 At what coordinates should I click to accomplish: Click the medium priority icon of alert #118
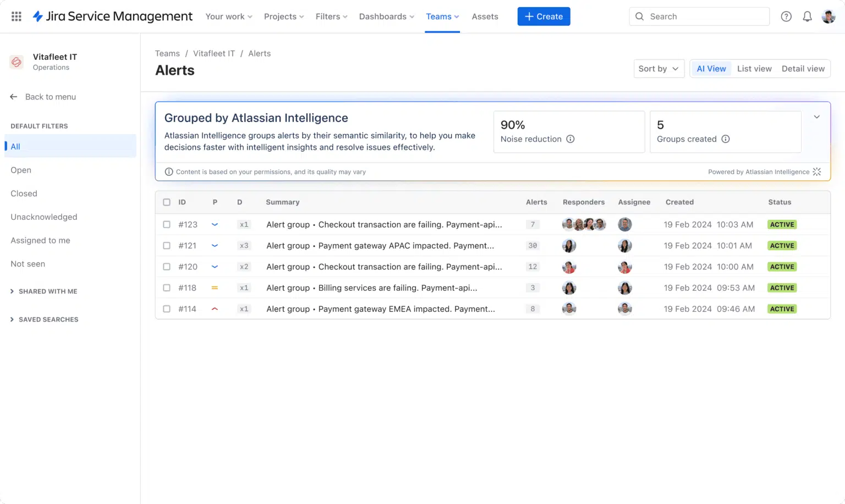click(215, 288)
